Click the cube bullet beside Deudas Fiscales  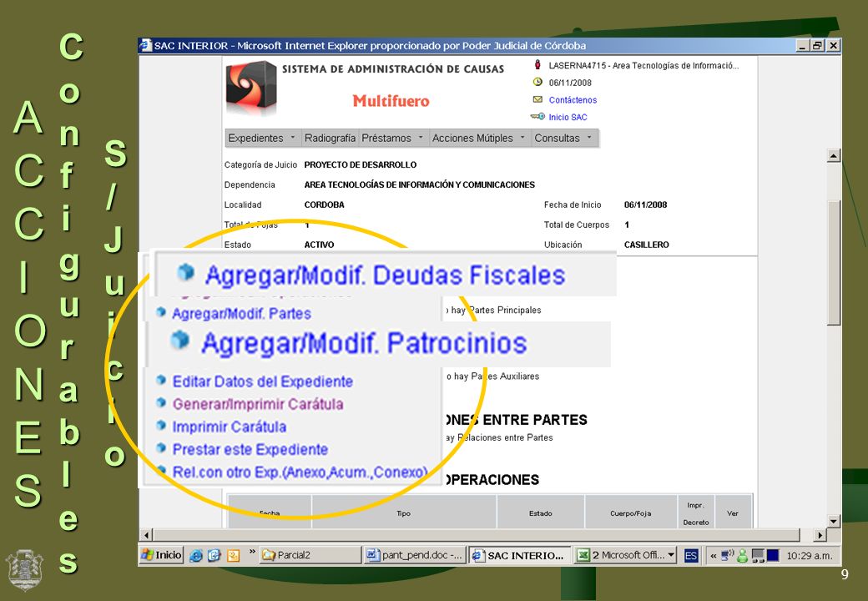(185, 272)
